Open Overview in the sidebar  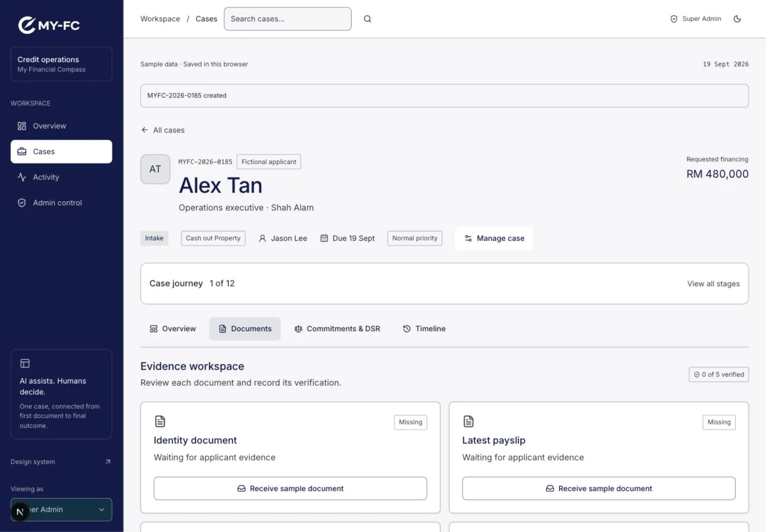pos(61,126)
